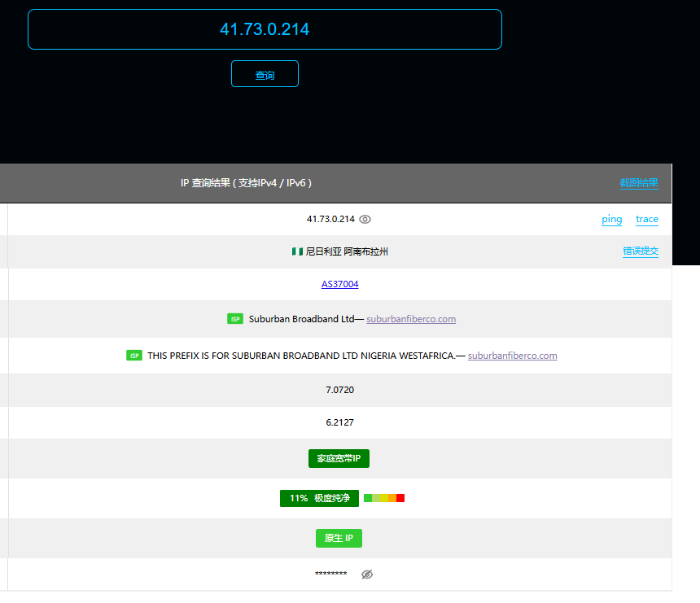Select the result IP text 41.73.0.214
This screenshot has height=603, width=700.
[330, 219]
